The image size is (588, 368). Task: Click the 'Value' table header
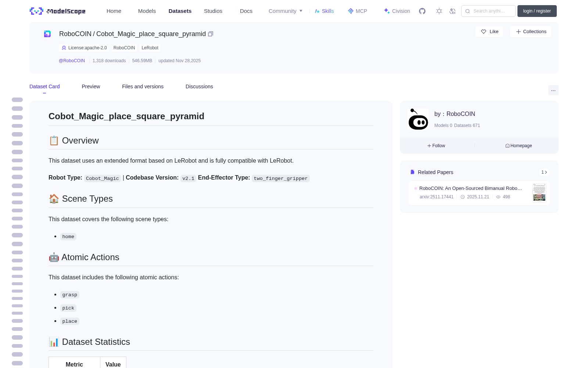(x=113, y=364)
